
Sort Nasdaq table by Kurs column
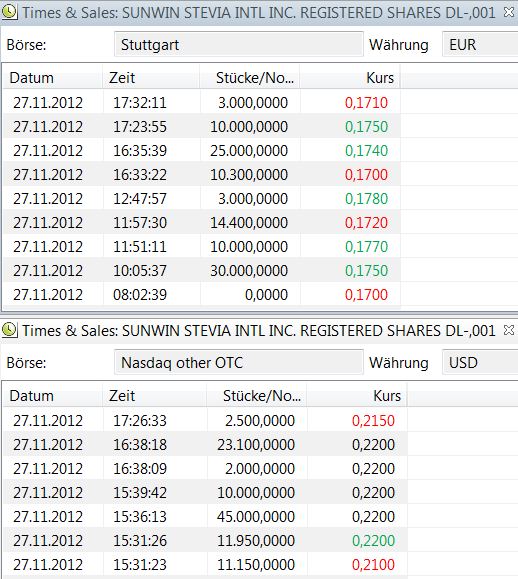(x=357, y=395)
